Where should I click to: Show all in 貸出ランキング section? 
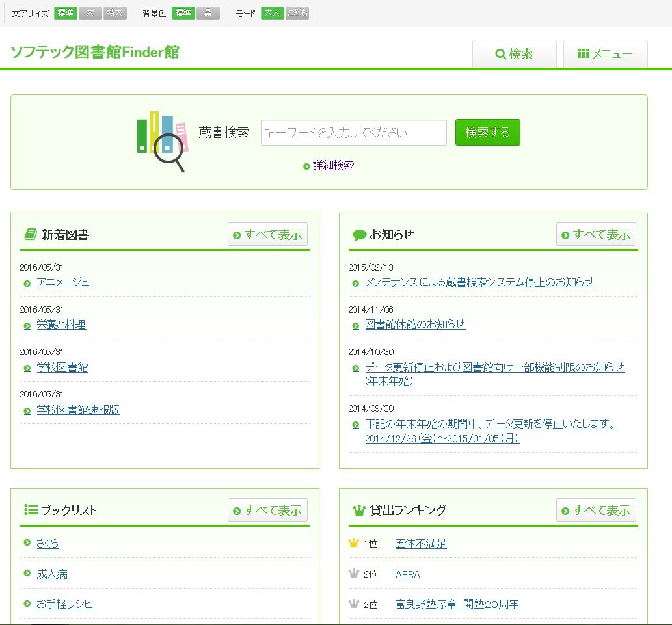coord(596,511)
